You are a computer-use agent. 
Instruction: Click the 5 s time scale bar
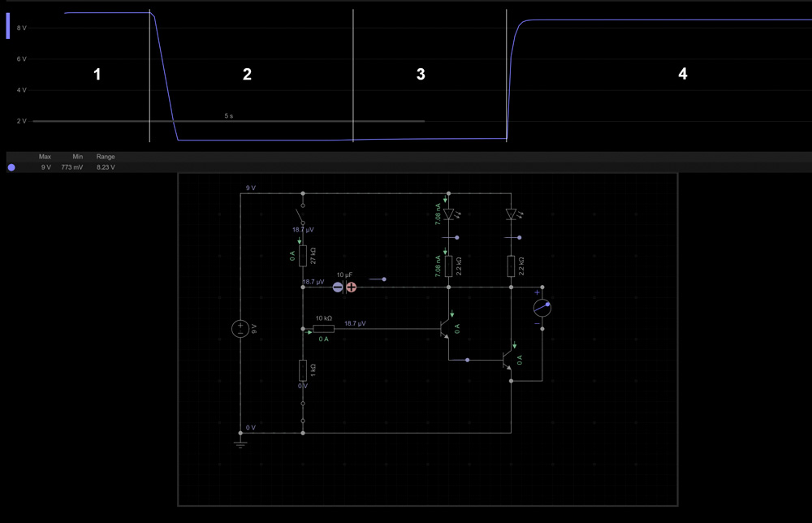pyautogui.click(x=229, y=121)
